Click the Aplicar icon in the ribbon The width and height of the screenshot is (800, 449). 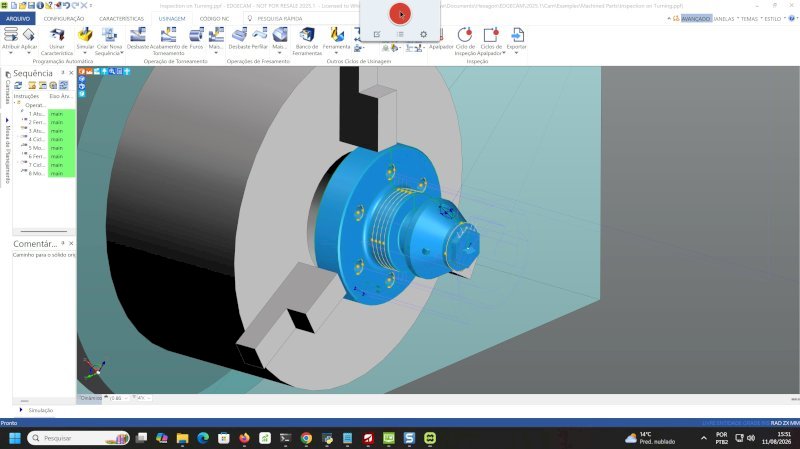pyautogui.click(x=29, y=35)
